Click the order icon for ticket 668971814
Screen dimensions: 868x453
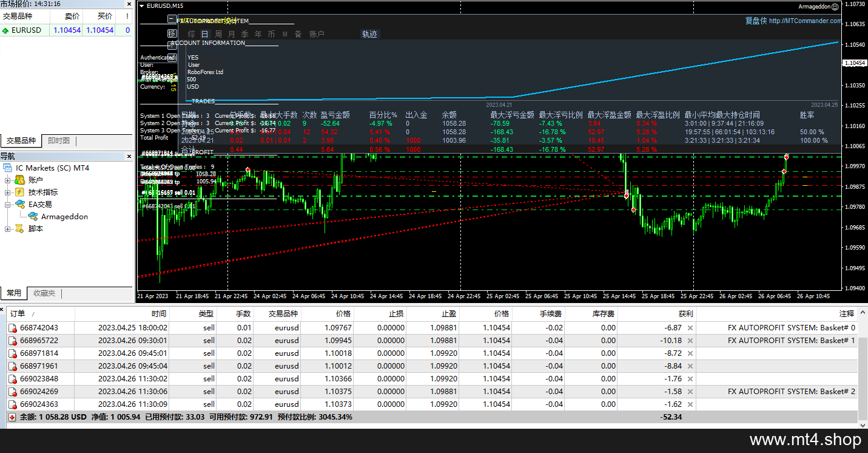(x=12, y=353)
